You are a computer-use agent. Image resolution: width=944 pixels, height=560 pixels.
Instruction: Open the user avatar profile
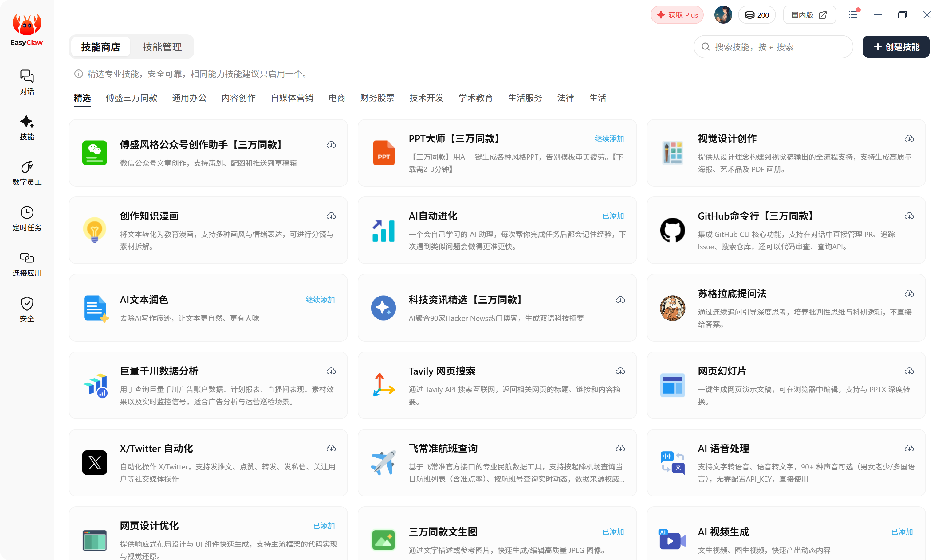(x=723, y=15)
